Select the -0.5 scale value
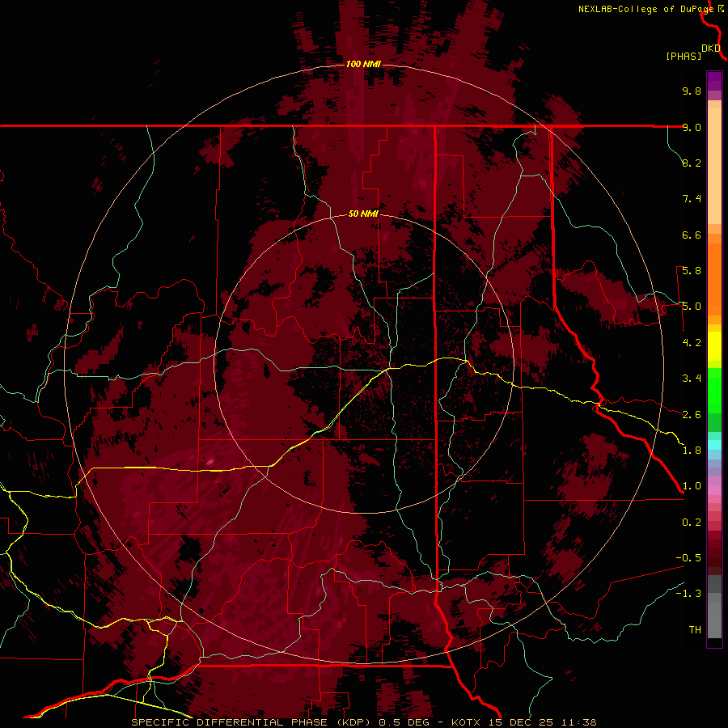Viewport: 728px width, 728px height. click(688, 558)
